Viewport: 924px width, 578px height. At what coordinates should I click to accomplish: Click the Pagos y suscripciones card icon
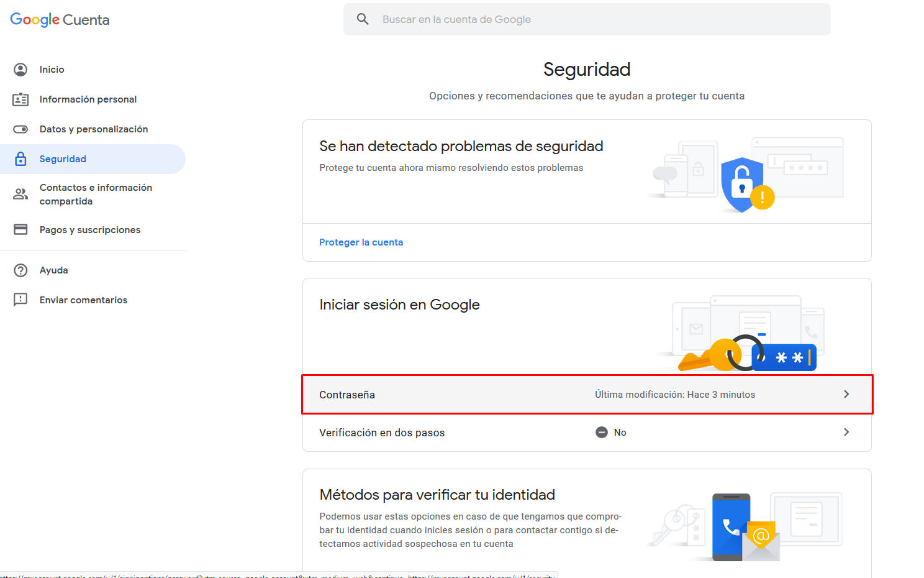pyautogui.click(x=20, y=229)
